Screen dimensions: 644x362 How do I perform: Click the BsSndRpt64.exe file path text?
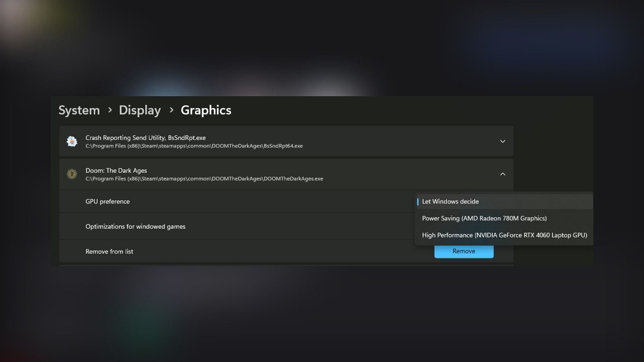[x=194, y=146]
